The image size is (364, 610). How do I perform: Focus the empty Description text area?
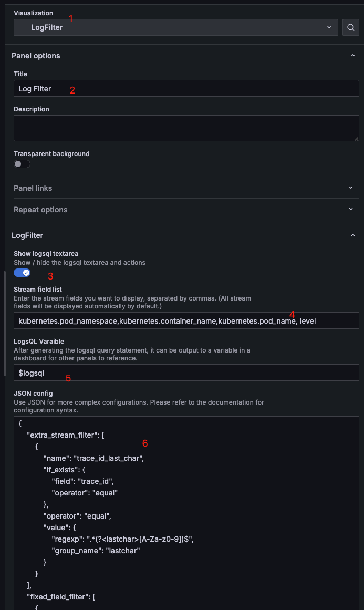point(186,128)
